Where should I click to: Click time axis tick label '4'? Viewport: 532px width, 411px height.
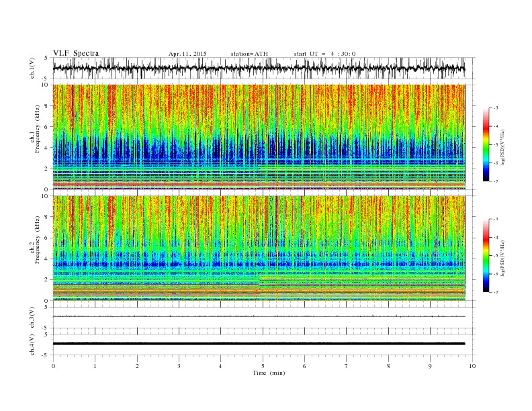point(220,366)
